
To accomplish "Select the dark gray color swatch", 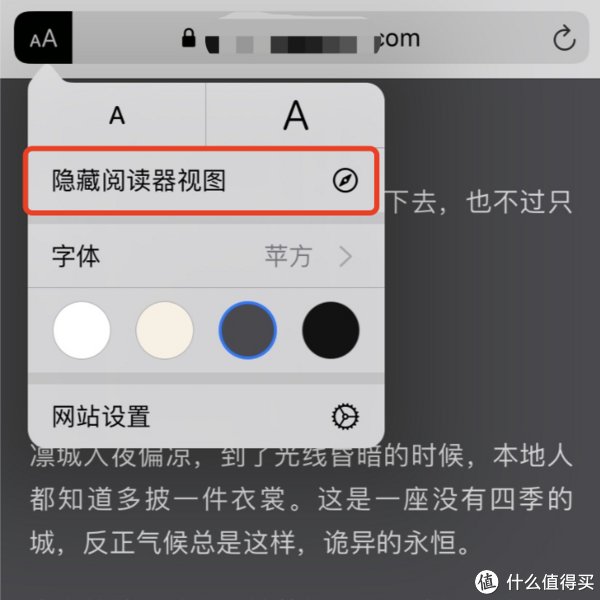I will click(248, 330).
